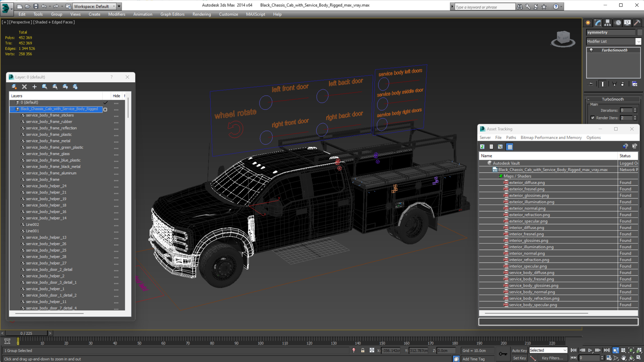Toggle the selection lock padlock icon
The height and width of the screenshot is (362, 644).
point(363,350)
